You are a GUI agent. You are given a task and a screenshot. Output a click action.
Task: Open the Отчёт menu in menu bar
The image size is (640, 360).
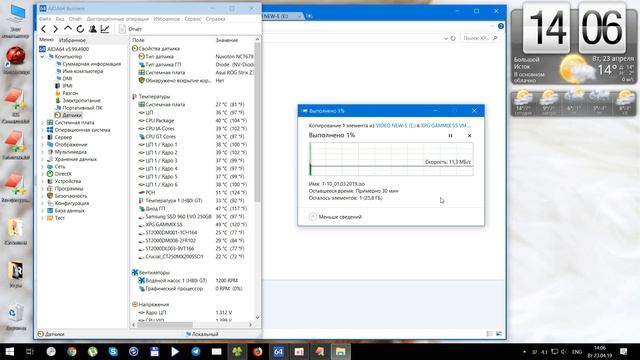(x=76, y=19)
